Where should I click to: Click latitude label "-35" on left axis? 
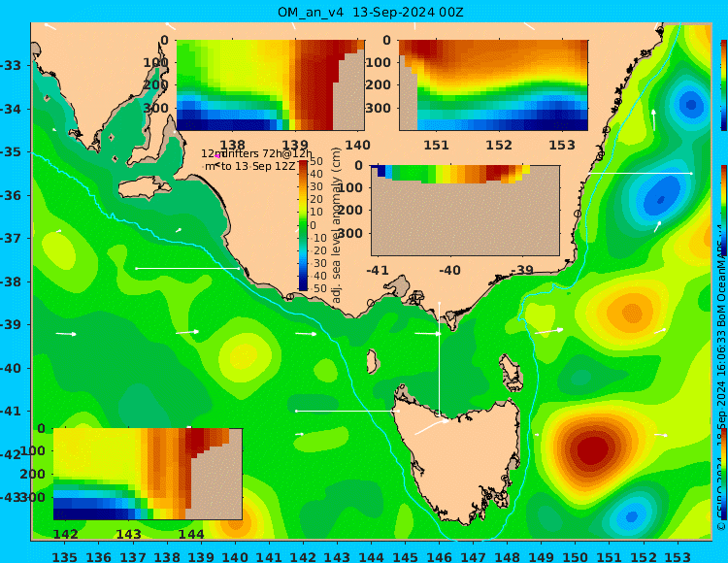12,151
